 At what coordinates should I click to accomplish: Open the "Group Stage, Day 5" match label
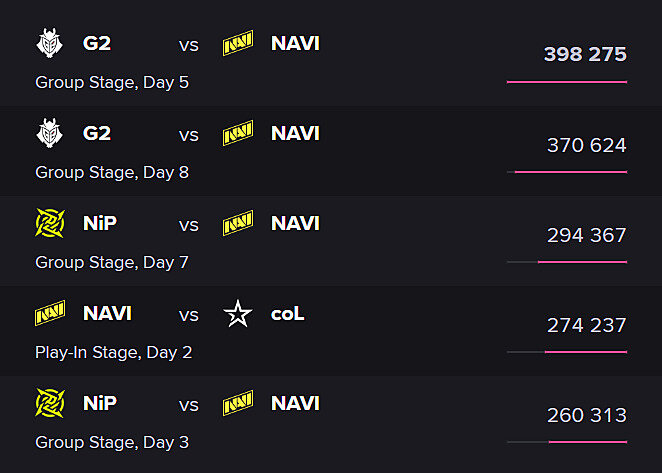pyautogui.click(x=112, y=82)
